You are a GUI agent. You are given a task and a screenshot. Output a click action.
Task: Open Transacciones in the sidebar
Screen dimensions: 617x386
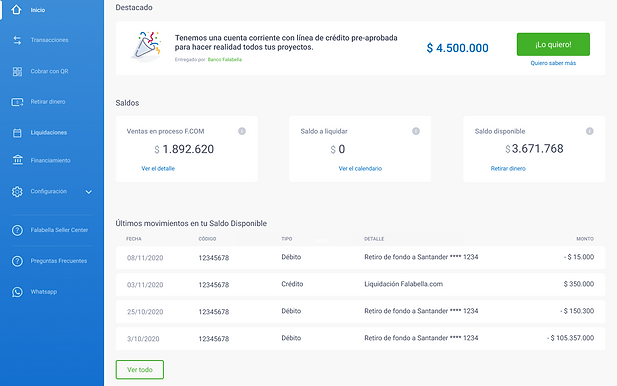50,40
